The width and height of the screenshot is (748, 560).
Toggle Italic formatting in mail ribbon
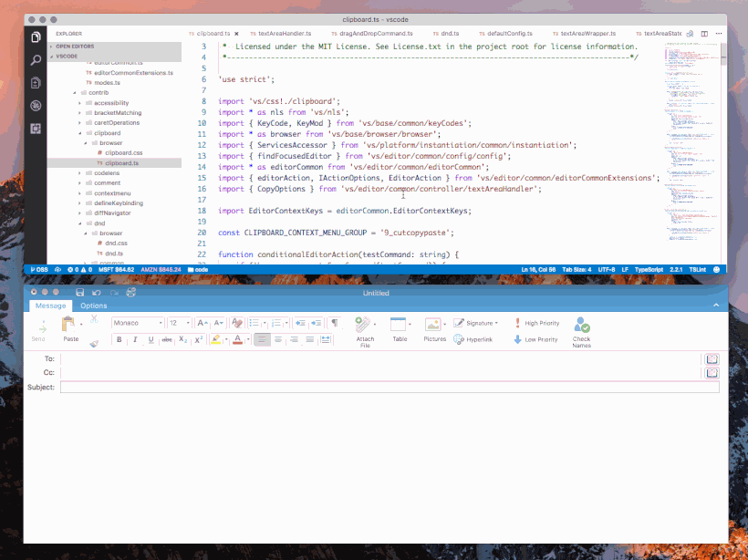(135, 339)
